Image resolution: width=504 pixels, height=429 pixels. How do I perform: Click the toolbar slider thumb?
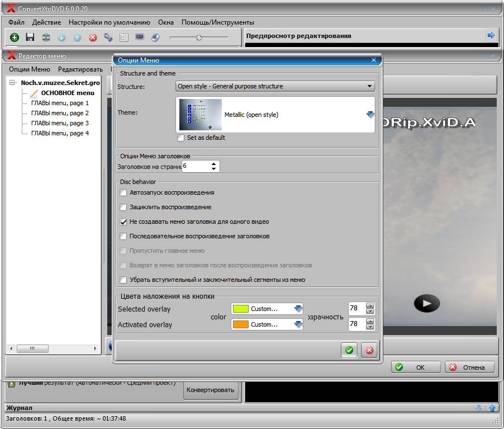click(x=199, y=37)
